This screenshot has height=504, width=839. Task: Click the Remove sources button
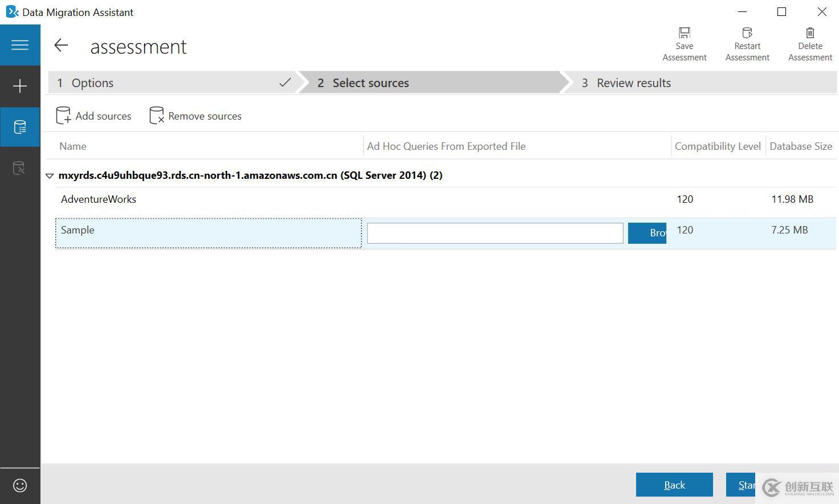coord(196,116)
